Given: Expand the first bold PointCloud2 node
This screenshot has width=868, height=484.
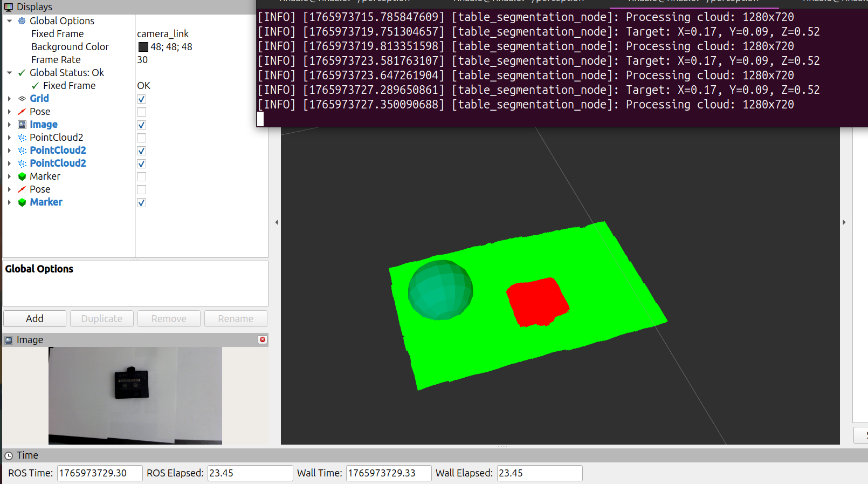Looking at the screenshot, I should point(9,150).
